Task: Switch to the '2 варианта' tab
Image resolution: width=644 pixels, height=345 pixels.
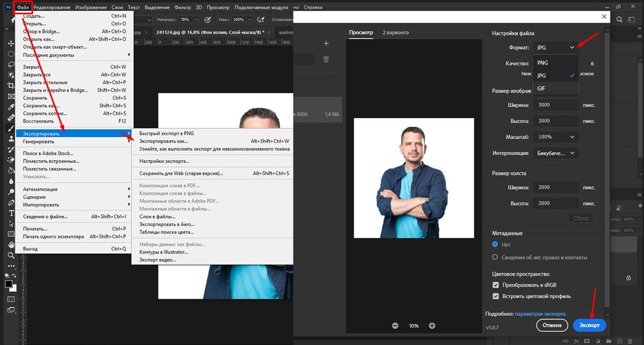Action: (x=395, y=33)
